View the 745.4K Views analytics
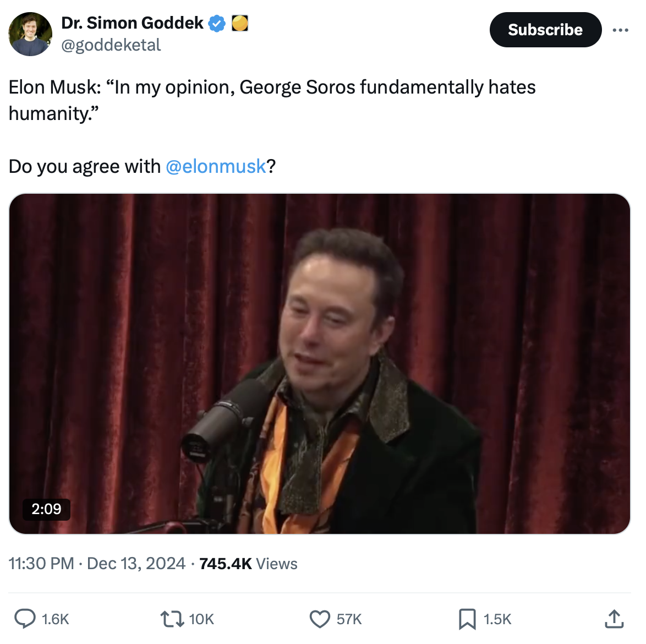 click(x=248, y=564)
